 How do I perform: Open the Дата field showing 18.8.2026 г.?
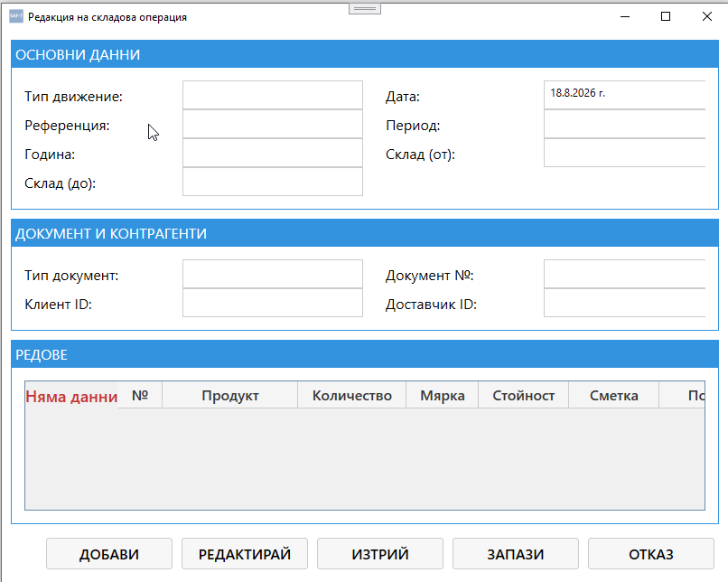point(624,95)
